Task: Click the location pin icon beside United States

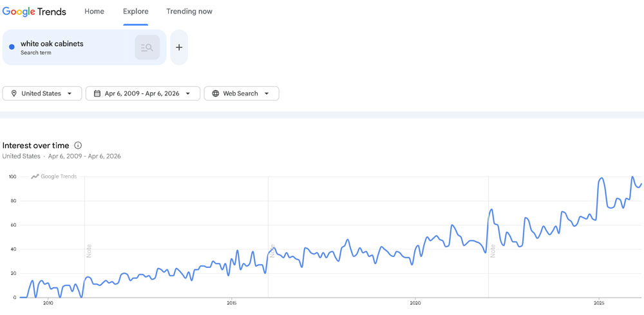Action: [x=14, y=93]
